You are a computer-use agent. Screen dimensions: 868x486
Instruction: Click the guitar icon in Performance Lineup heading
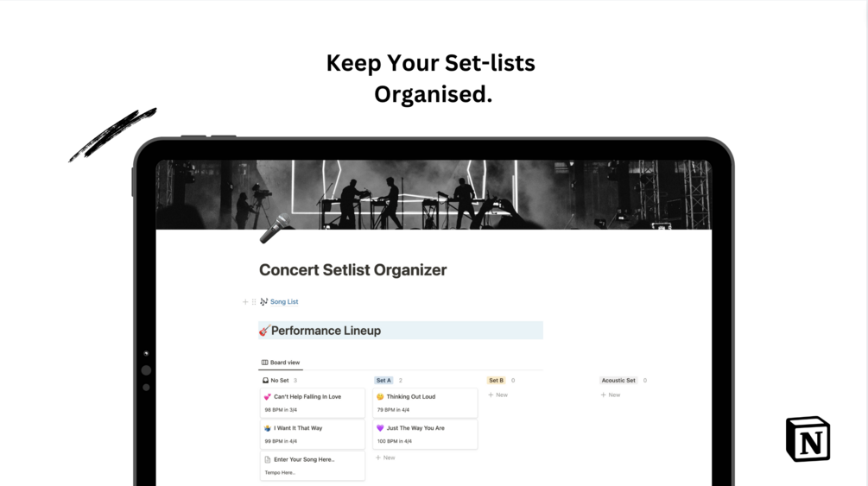click(264, 331)
